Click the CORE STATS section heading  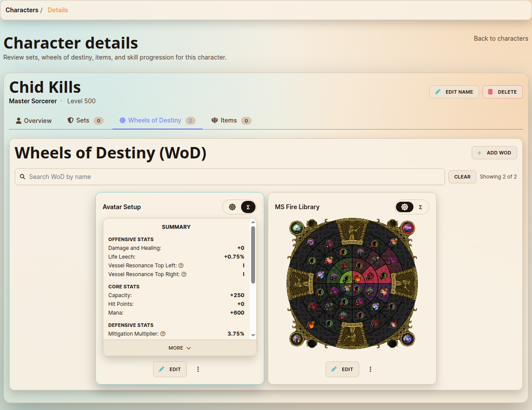[x=124, y=287]
